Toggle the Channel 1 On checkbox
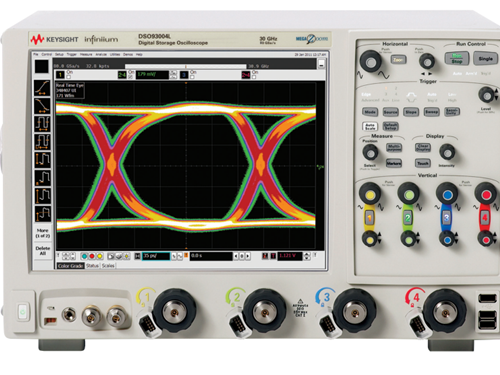The width and height of the screenshot is (500, 375). pos(69,77)
